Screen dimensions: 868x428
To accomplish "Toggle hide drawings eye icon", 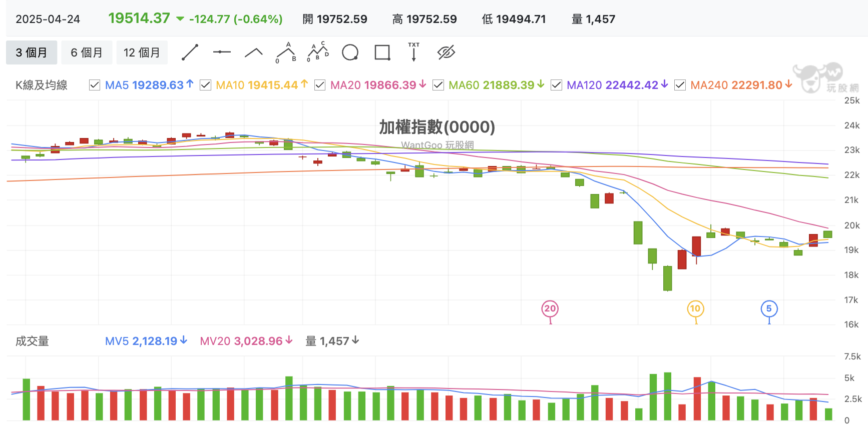I will point(446,52).
